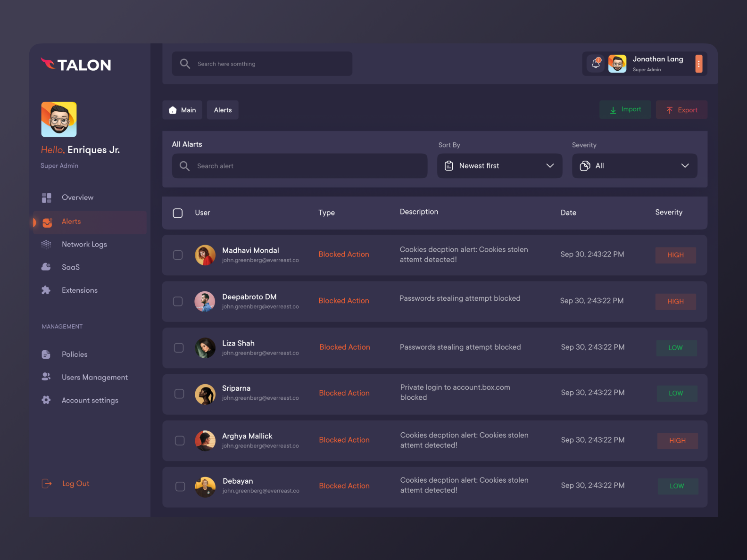Open the orange kebab menu beside Jonathan Lang

pos(698,64)
